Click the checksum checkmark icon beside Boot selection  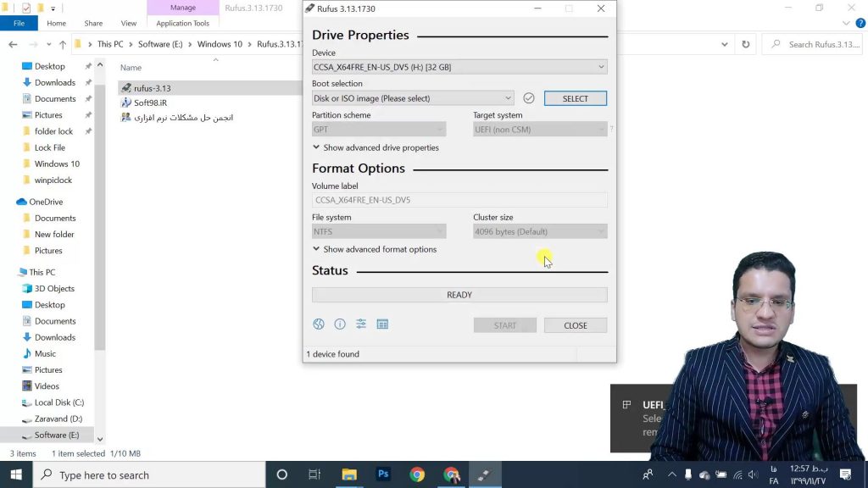pyautogui.click(x=529, y=98)
